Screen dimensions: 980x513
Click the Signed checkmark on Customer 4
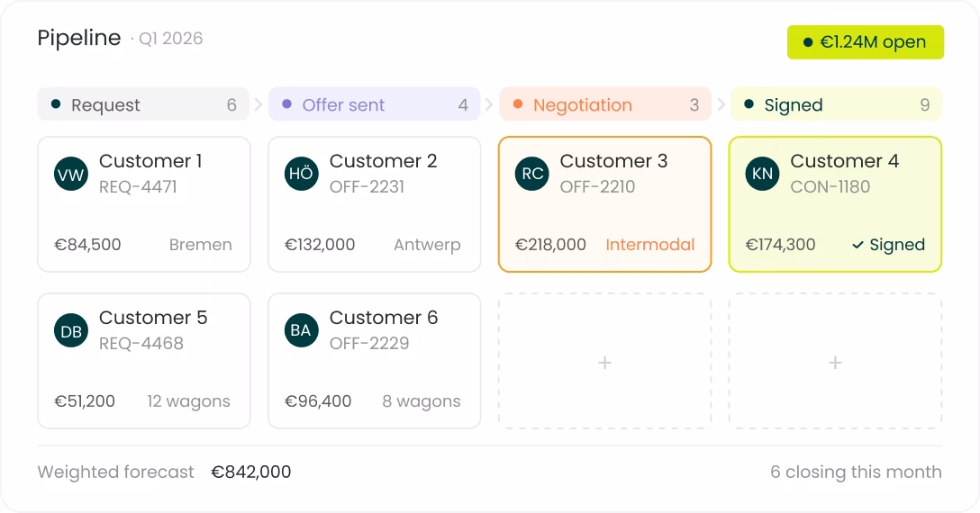tap(857, 245)
